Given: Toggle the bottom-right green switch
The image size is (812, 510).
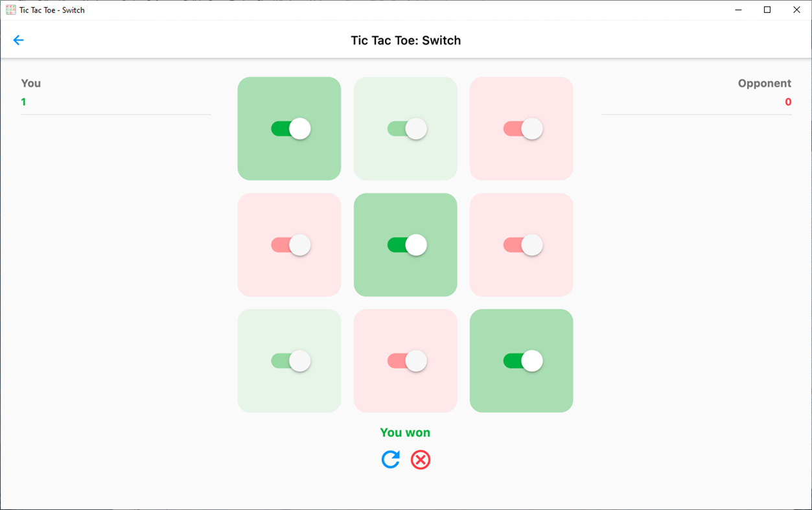Looking at the screenshot, I should 521,361.
